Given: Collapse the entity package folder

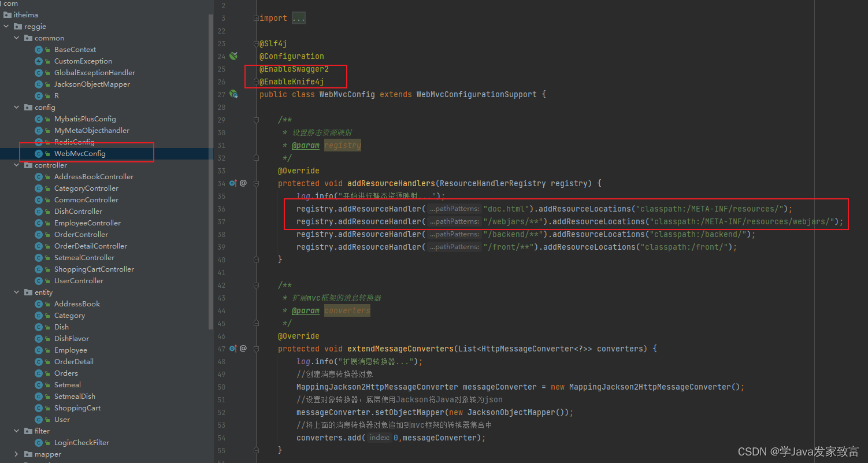Looking at the screenshot, I should pyautogui.click(x=17, y=292).
